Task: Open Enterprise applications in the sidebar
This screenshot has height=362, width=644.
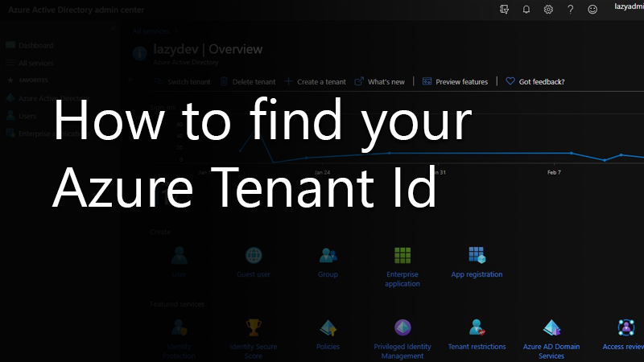Action: pyautogui.click(x=47, y=134)
